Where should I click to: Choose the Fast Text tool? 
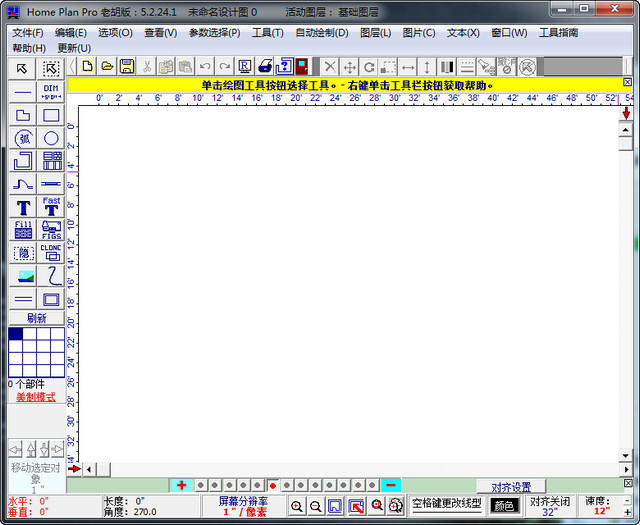tap(51, 207)
